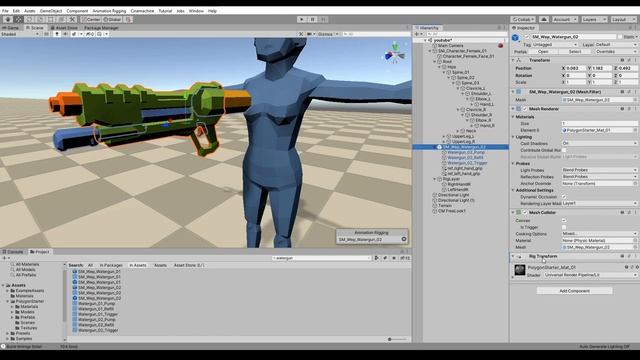The image size is (640, 360).
Task: Open the Gizmos dropdown in Scene view
Action: click(x=328, y=34)
